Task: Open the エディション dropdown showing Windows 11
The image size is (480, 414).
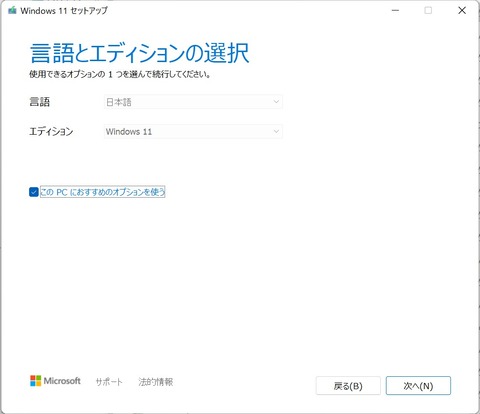Action: coord(193,132)
